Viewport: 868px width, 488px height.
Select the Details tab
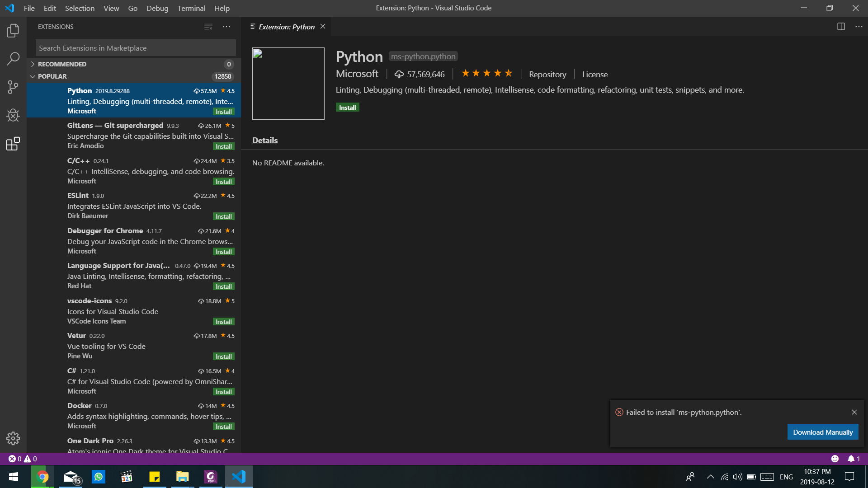[x=264, y=140]
